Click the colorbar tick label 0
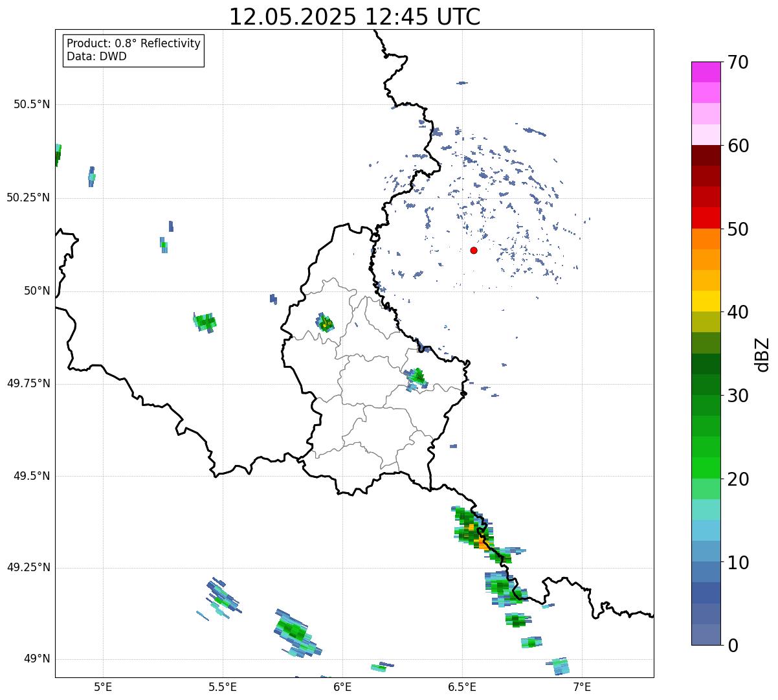The height and width of the screenshot is (700, 778). click(732, 646)
